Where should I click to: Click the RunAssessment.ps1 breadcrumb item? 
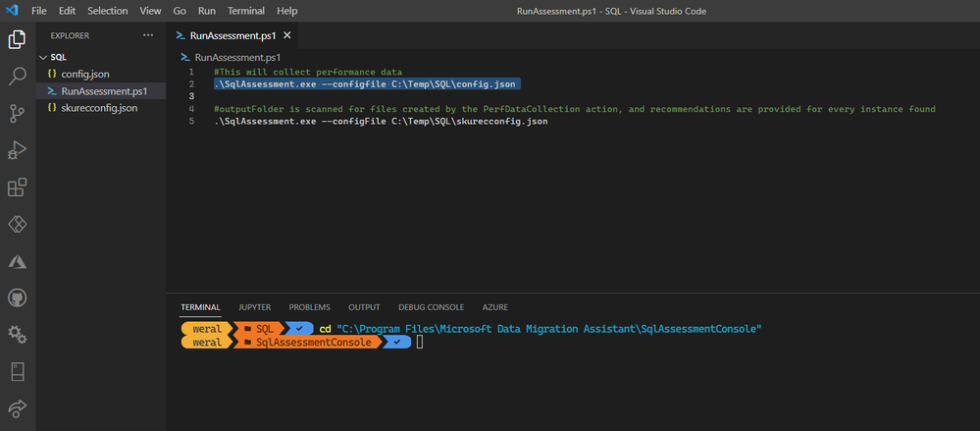point(238,57)
